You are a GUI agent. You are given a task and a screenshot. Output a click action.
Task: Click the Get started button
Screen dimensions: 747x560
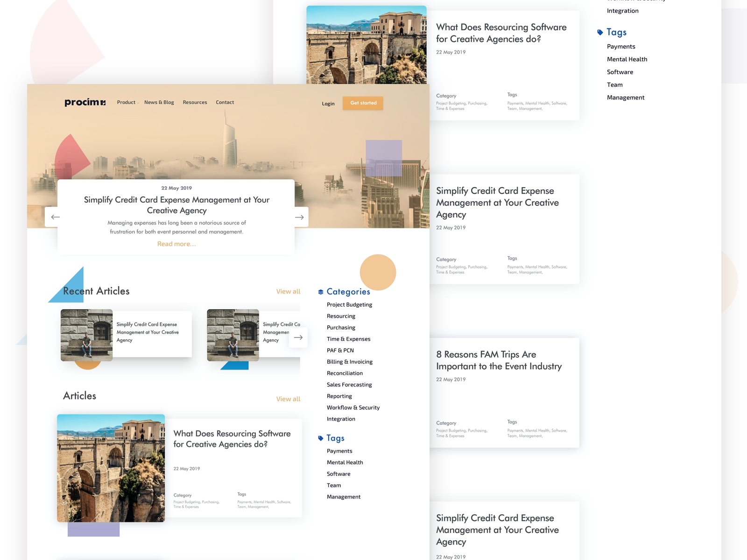pyautogui.click(x=363, y=103)
